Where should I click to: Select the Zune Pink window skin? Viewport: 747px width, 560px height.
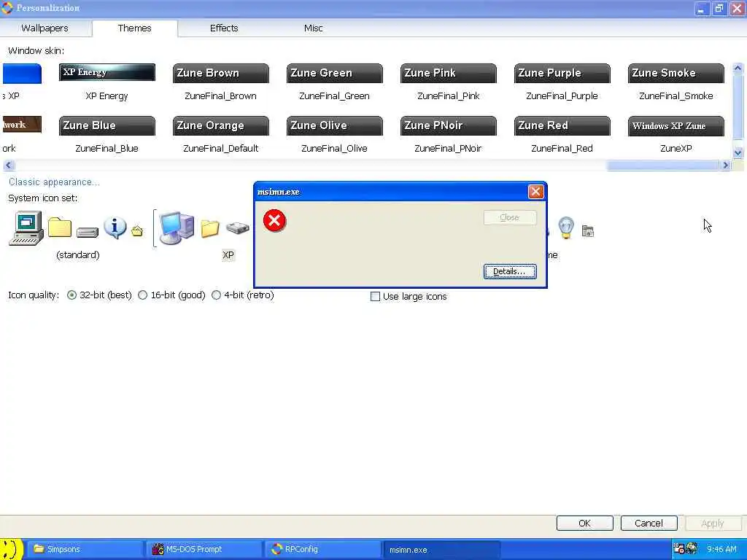point(449,74)
